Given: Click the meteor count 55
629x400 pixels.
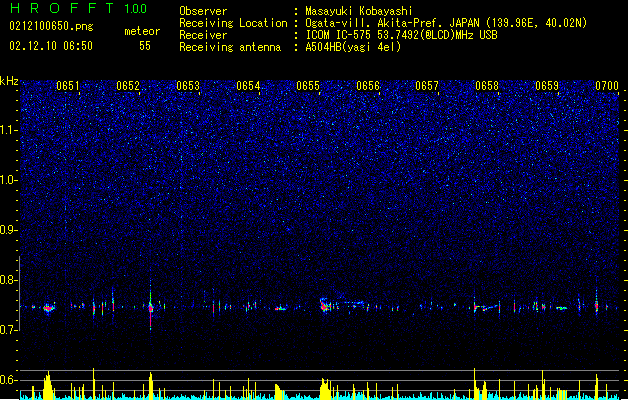Looking at the screenshot, I should point(145,46).
